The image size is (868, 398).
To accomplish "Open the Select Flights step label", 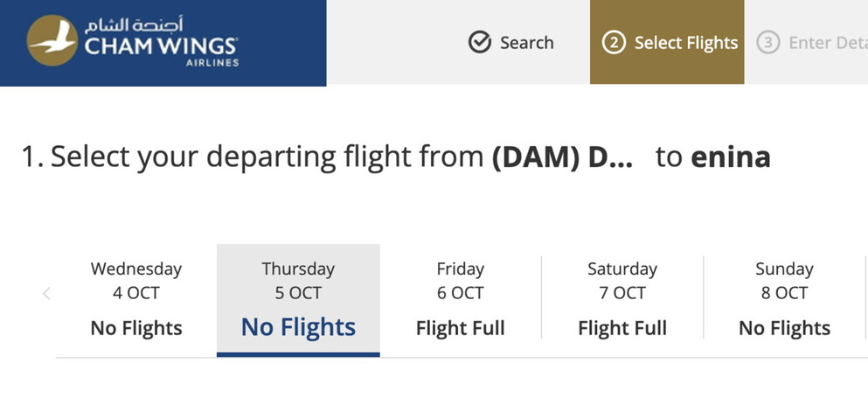I will click(686, 42).
